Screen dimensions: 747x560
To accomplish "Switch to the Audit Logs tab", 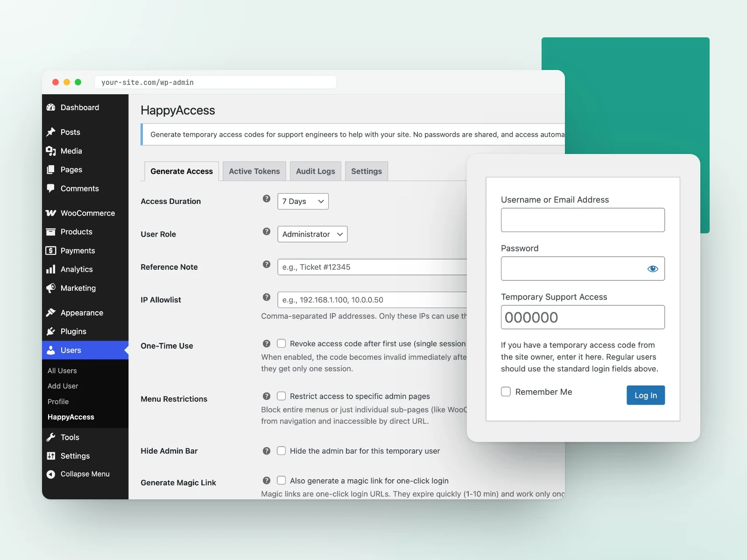I will [316, 171].
